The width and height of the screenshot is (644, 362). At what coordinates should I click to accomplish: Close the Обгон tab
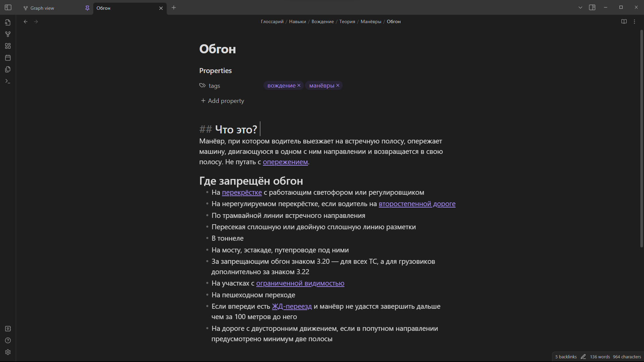coord(161,8)
